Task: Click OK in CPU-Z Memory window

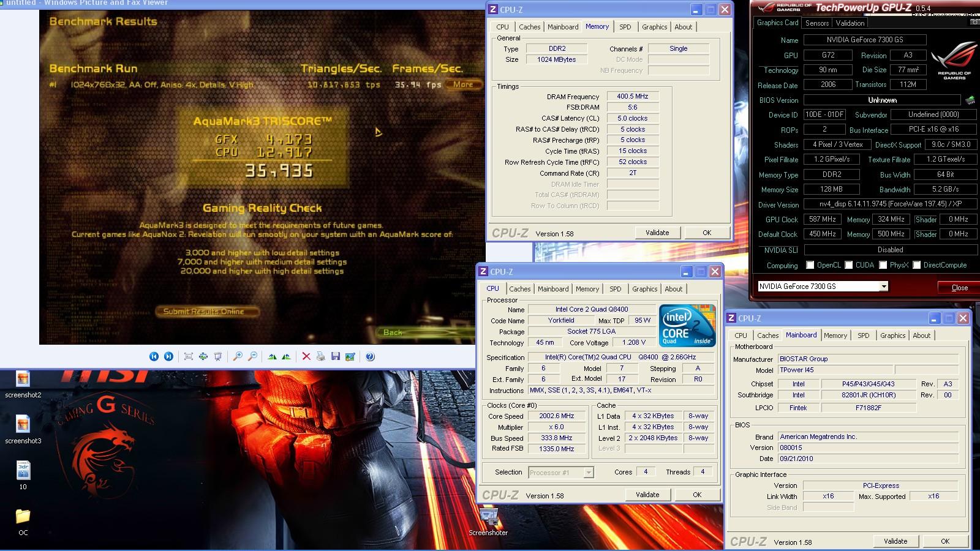Action: tap(707, 233)
